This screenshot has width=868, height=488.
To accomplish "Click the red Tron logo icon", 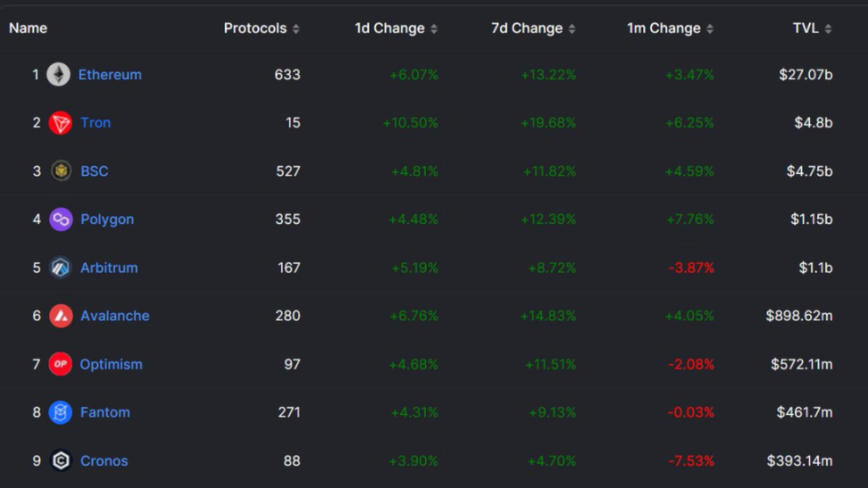I will tap(61, 123).
